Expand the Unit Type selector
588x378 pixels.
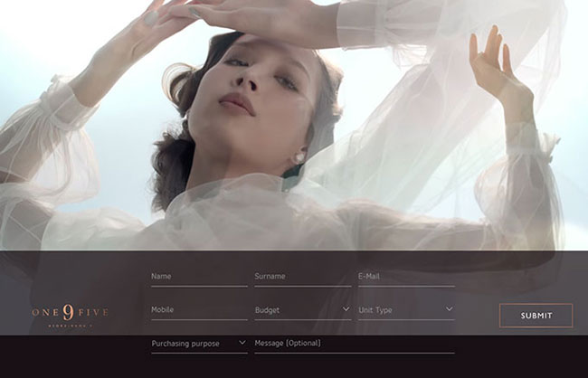[x=405, y=310]
